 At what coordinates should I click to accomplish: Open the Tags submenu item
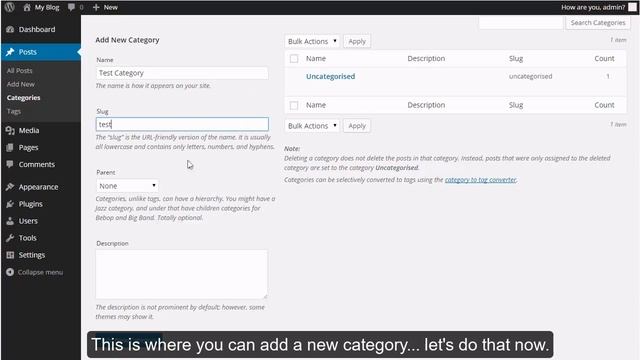[13, 111]
